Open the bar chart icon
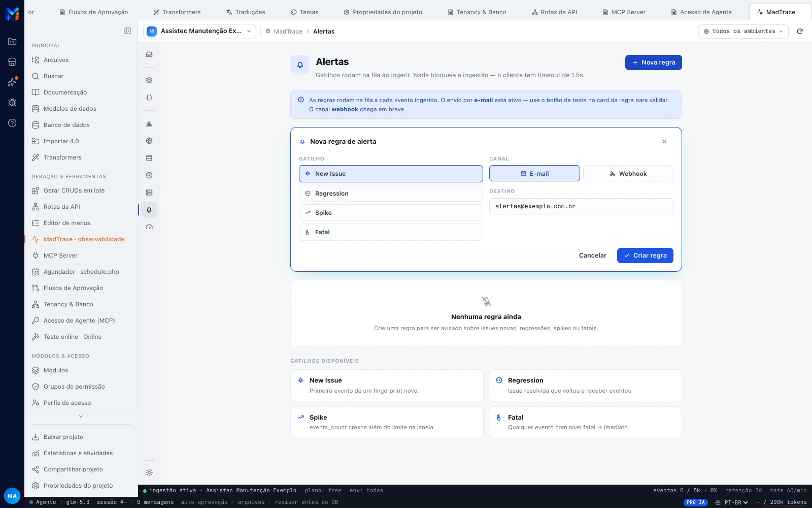 pos(149,123)
